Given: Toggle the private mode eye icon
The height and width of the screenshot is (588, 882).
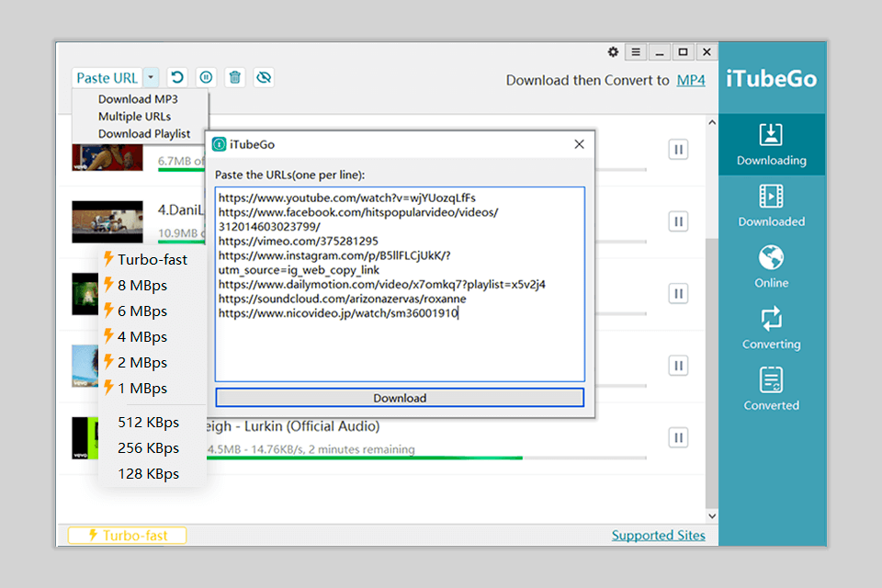Looking at the screenshot, I should click(x=264, y=78).
